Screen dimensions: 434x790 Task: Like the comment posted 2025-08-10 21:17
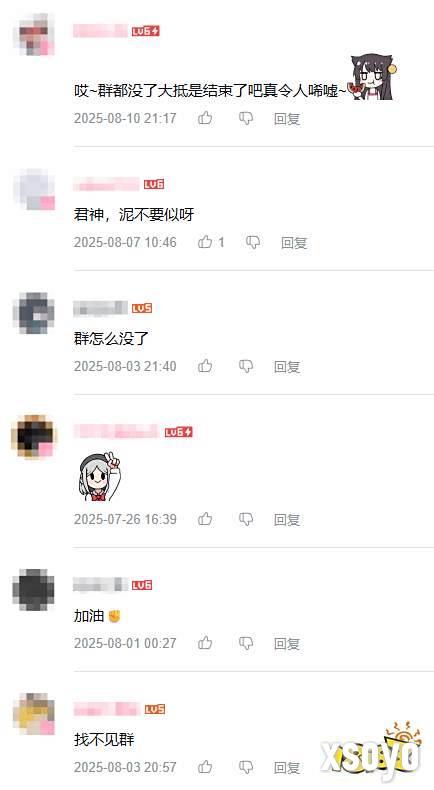[205, 118]
